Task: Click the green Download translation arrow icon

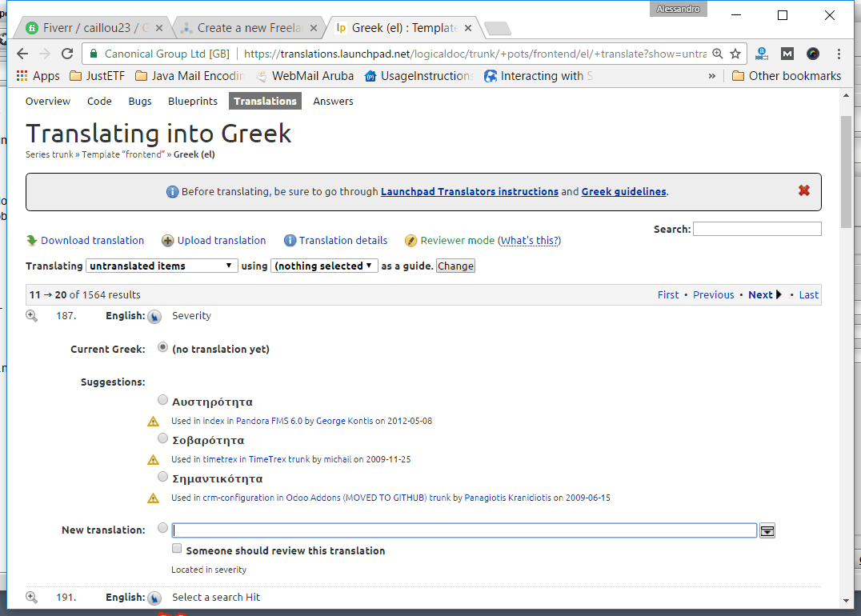Action: coord(32,240)
